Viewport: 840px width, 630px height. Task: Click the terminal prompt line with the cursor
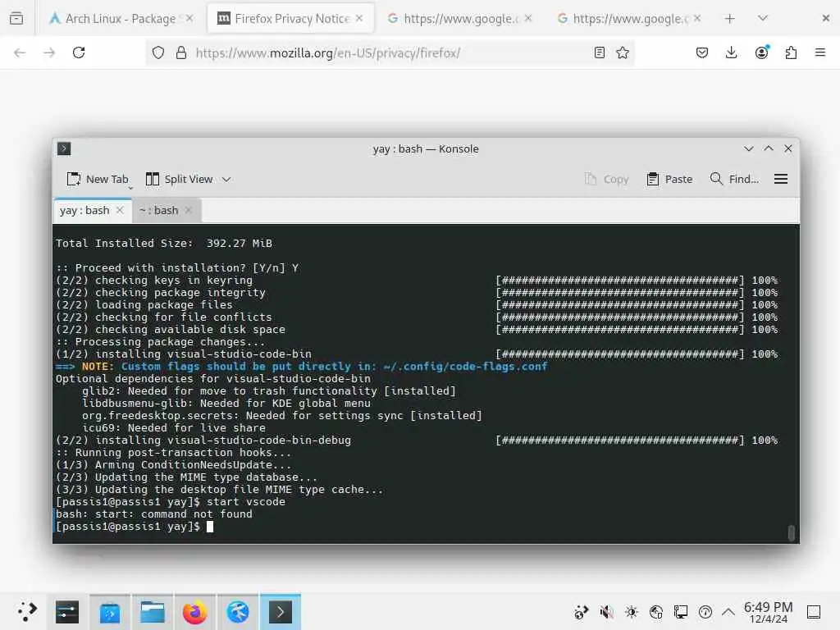pyautogui.click(x=135, y=527)
